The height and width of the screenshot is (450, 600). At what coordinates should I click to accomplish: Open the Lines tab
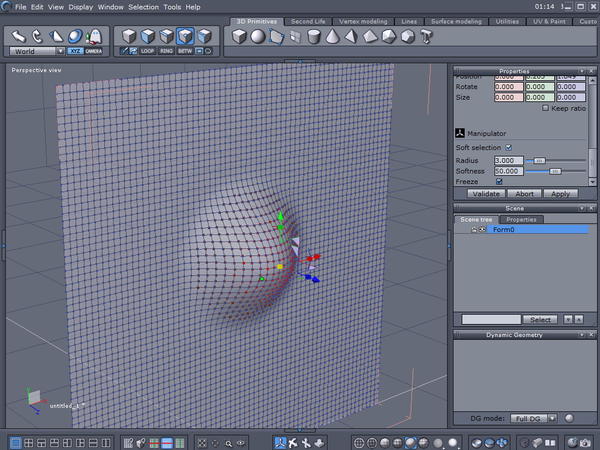pyautogui.click(x=409, y=21)
